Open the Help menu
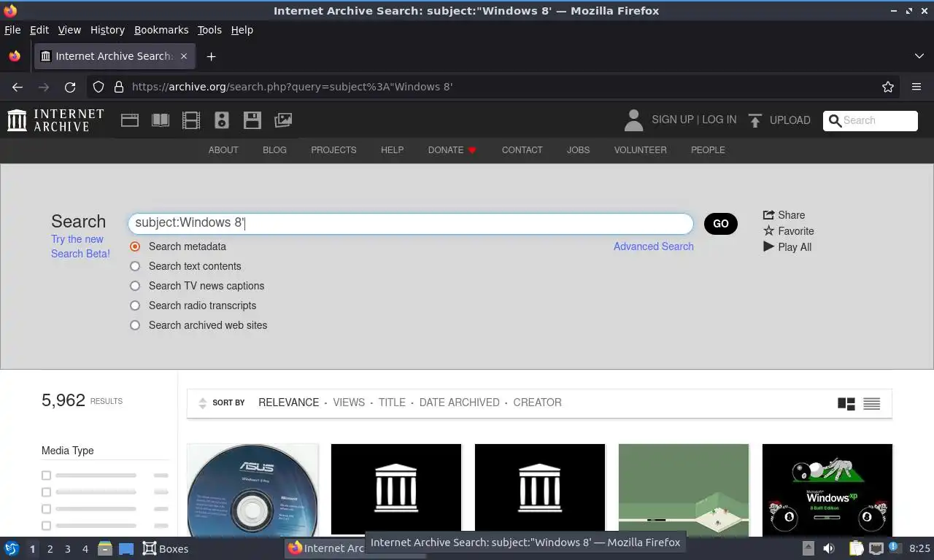 [242, 30]
